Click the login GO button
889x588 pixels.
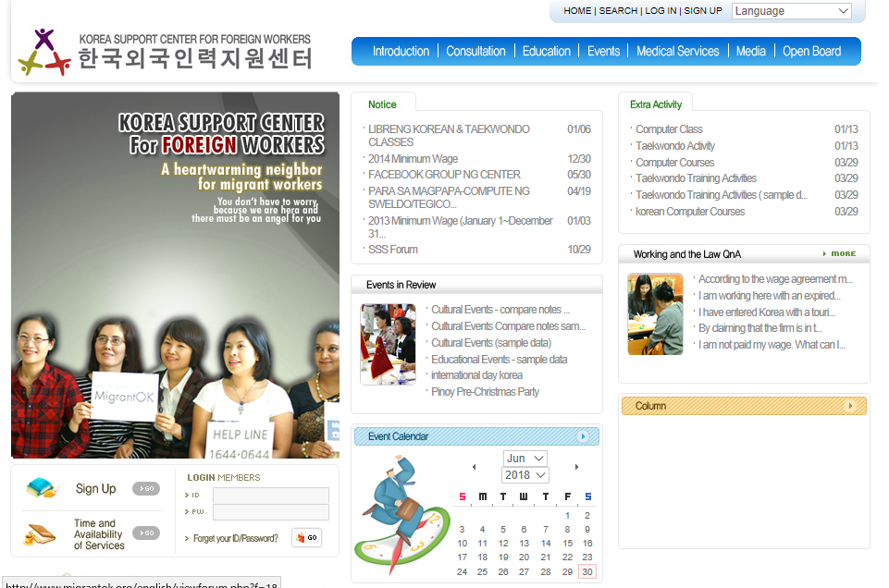[x=306, y=537]
